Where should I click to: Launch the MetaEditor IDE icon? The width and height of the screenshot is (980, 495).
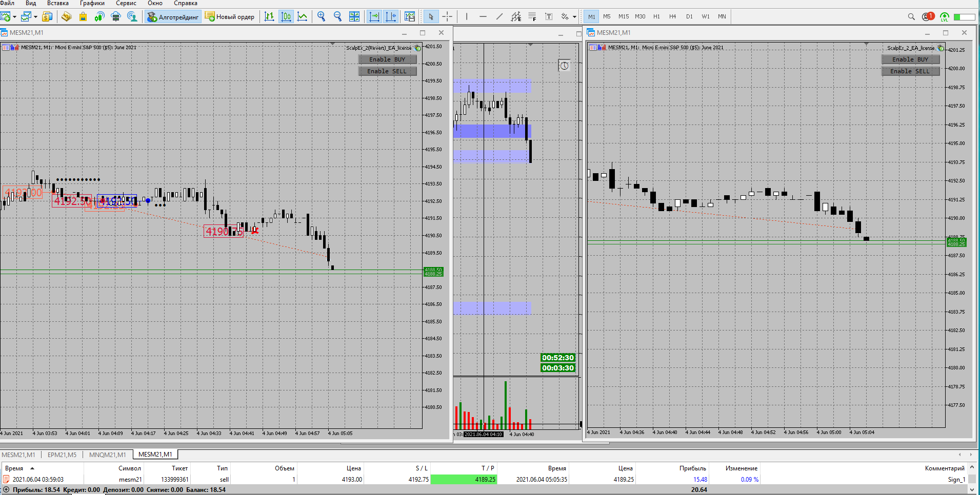[x=66, y=17]
